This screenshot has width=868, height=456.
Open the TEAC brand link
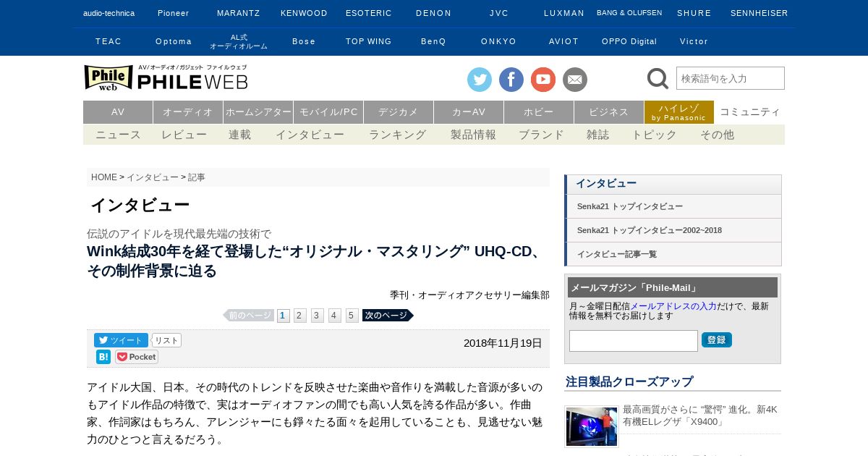tap(109, 41)
